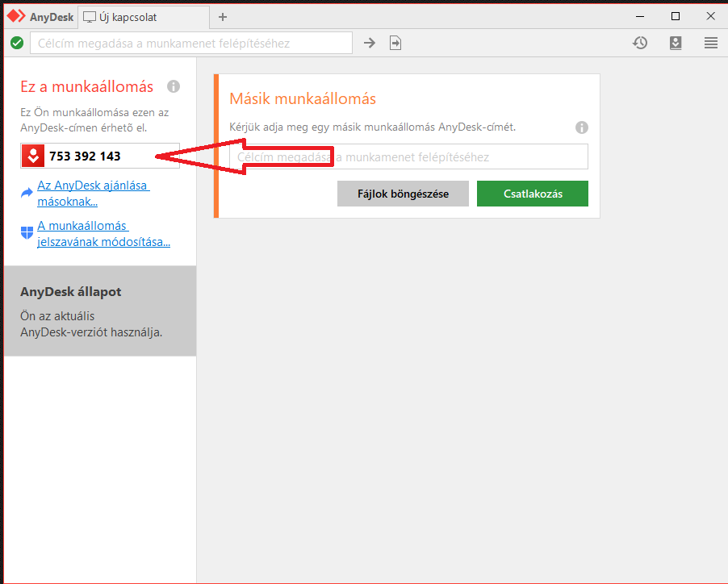Click the AnyDesk logo icon in title bar
728x584 pixels.
[16, 16]
